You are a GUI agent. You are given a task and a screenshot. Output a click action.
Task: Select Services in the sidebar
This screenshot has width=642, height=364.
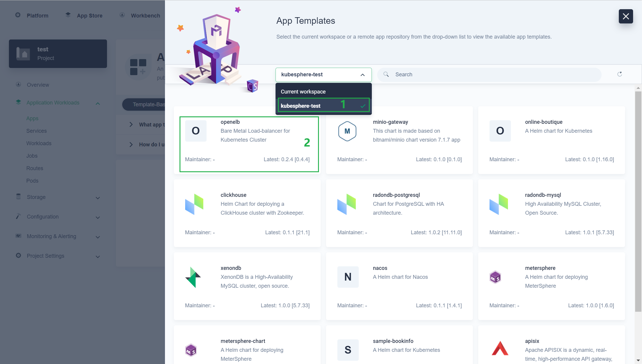click(x=36, y=131)
